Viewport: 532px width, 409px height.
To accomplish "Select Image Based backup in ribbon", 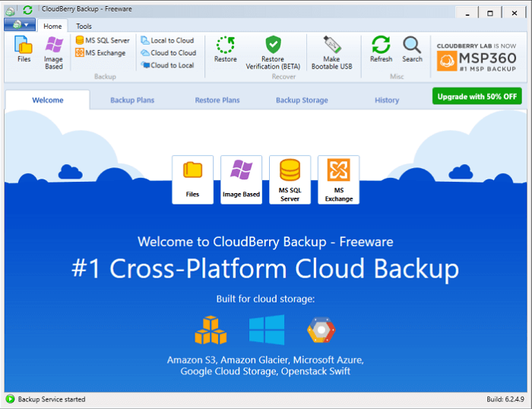I will (x=54, y=52).
